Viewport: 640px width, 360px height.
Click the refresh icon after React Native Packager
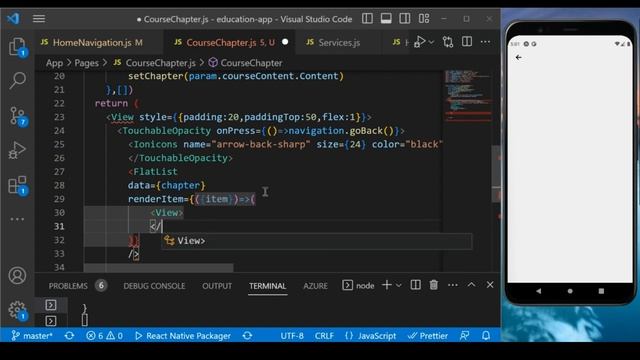coord(247,336)
